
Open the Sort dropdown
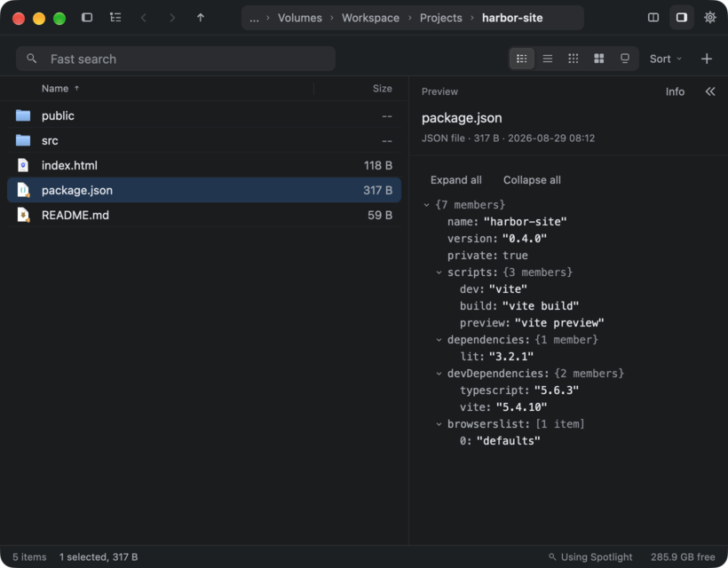pos(666,59)
